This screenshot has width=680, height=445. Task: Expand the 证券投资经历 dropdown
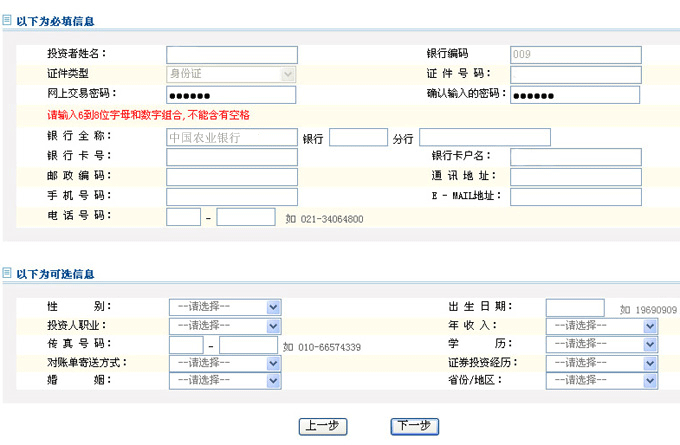pyautogui.click(x=601, y=362)
